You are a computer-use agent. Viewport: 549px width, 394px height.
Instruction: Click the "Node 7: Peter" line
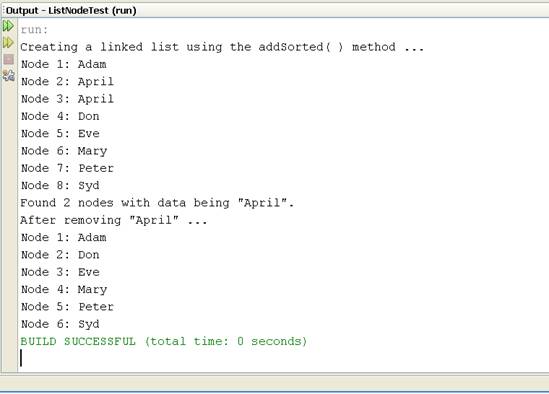67,168
